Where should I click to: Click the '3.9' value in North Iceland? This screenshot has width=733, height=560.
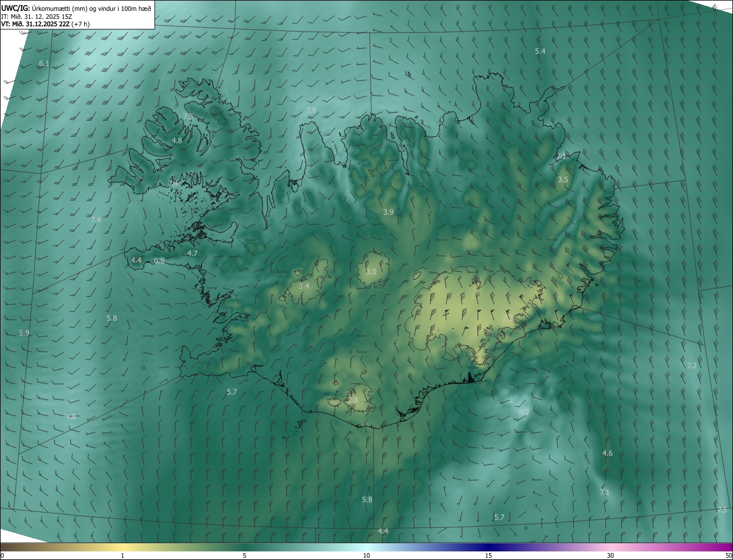(388, 212)
